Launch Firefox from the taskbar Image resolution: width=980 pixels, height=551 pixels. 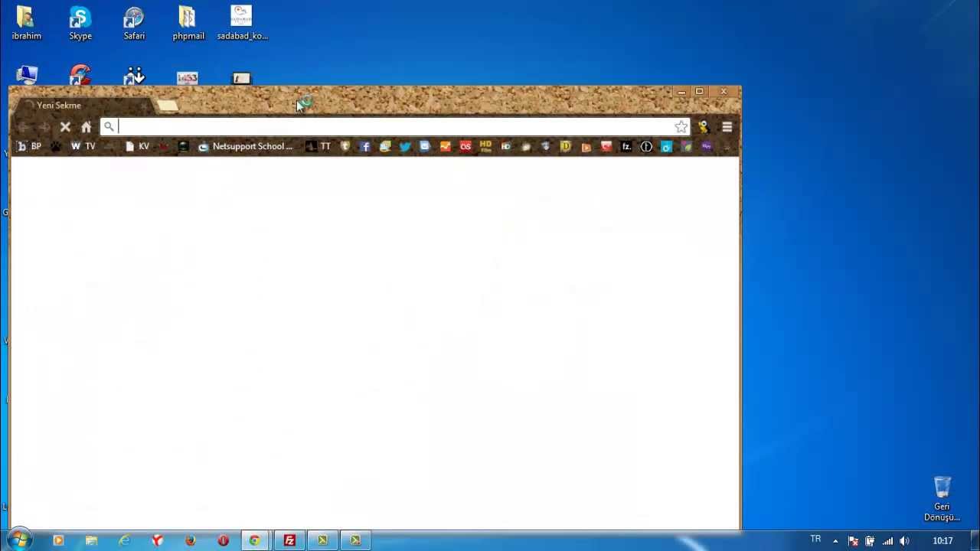pyautogui.click(x=190, y=540)
